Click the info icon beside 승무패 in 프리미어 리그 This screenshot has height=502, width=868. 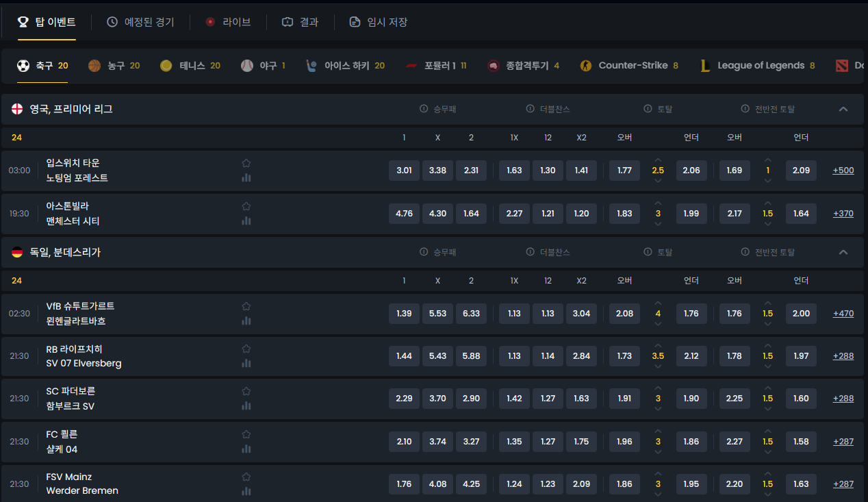tap(424, 109)
